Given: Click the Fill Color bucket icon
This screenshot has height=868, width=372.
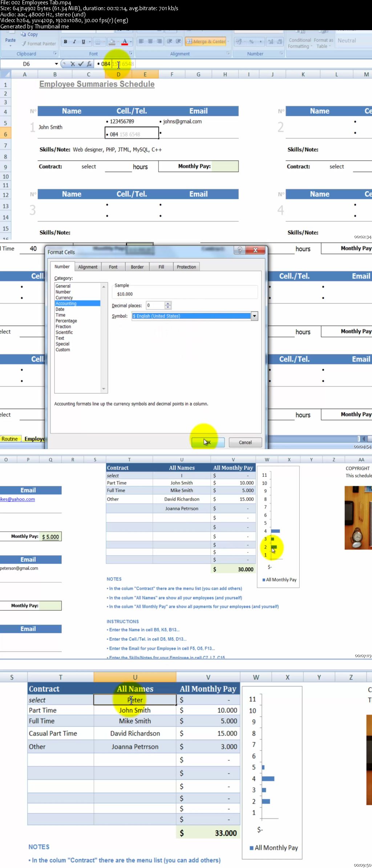Looking at the screenshot, I should pyautogui.click(x=112, y=41).
